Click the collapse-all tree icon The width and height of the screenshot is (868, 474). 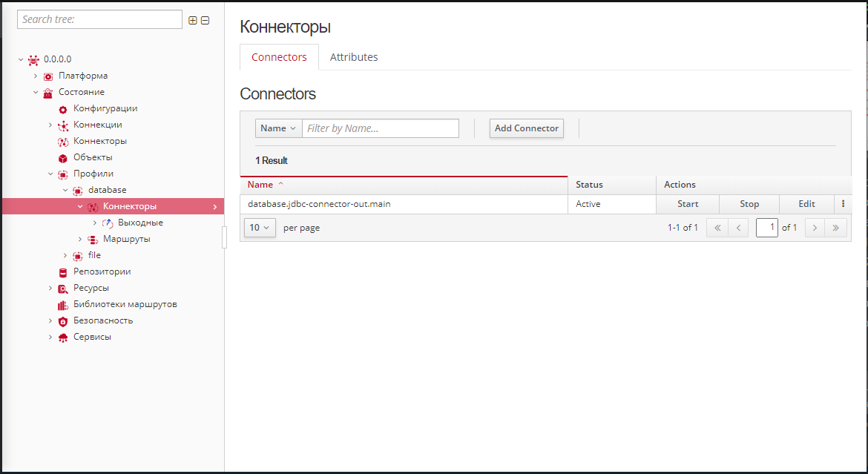(206, 19)
